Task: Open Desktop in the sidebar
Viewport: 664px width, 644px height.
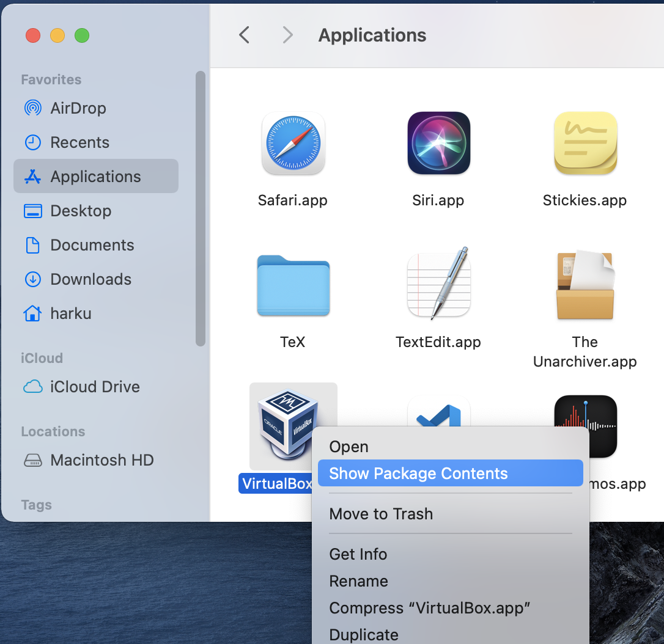Action: 96,211
